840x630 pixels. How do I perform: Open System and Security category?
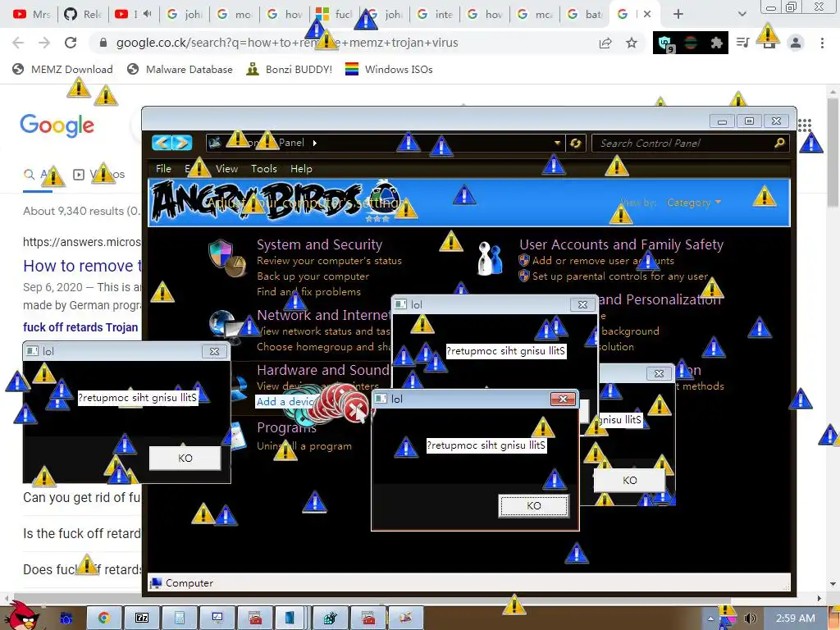coord(319,244)
